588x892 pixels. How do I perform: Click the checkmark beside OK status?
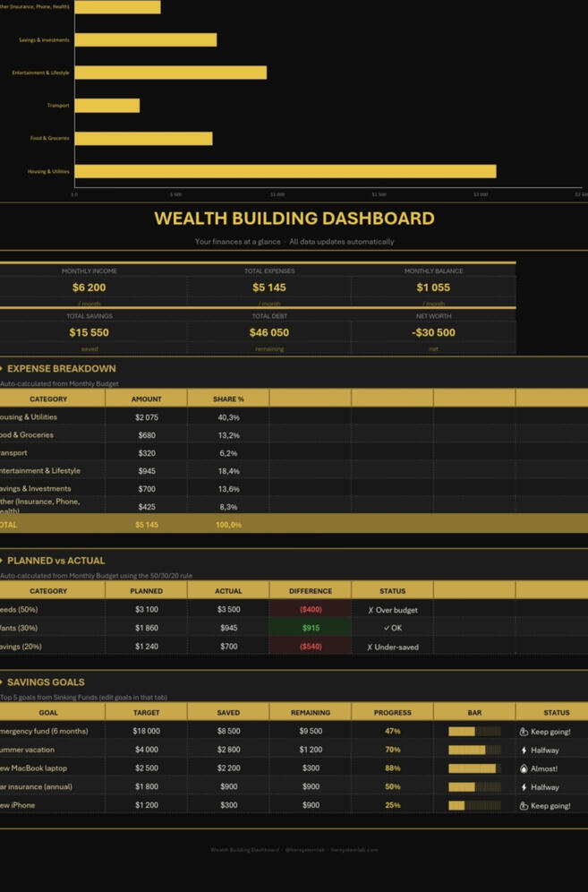click(x=387, y=628)
